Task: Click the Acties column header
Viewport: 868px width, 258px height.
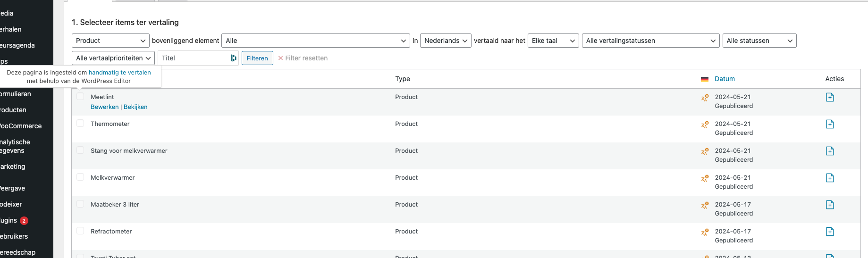Action: 834,79
